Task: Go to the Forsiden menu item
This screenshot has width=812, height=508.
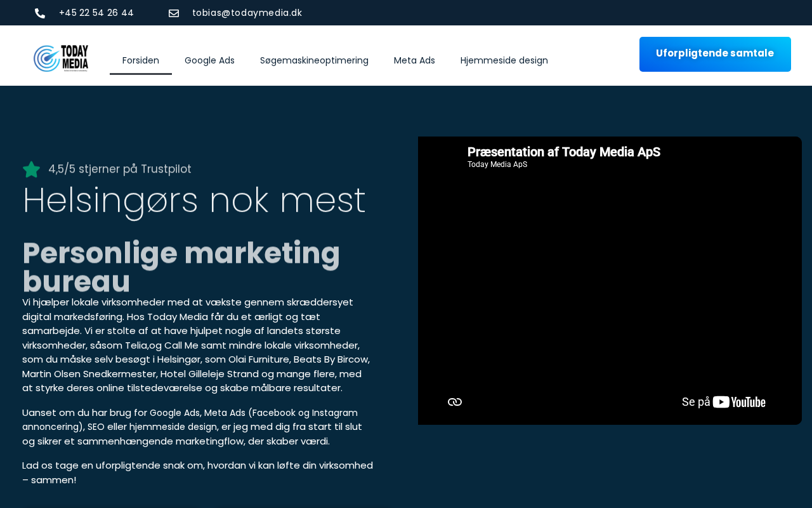Action: [141, 60]
